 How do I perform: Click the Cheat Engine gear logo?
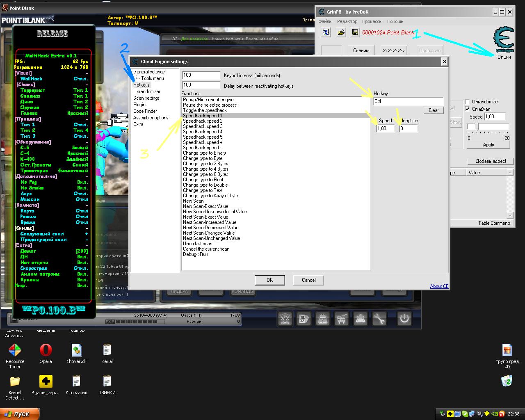pos(504,39)
